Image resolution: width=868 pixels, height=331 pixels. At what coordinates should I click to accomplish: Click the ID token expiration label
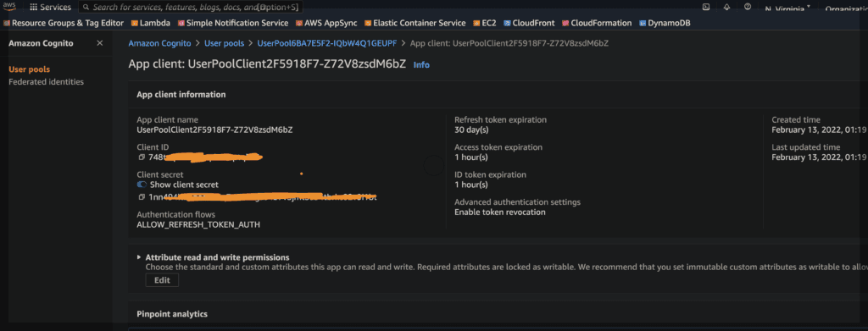pyautogui.click(x=491, y=174)
